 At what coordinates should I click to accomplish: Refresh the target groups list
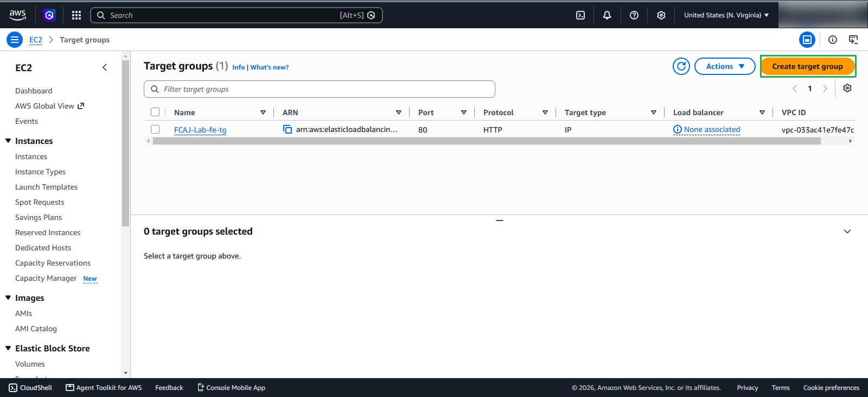coord(681,66)
